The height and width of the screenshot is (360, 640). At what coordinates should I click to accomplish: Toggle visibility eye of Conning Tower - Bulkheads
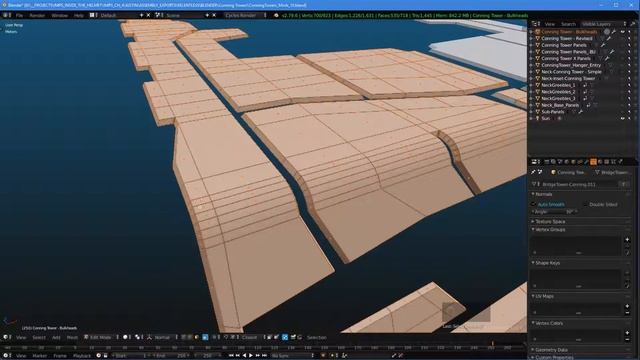point(622,31)
